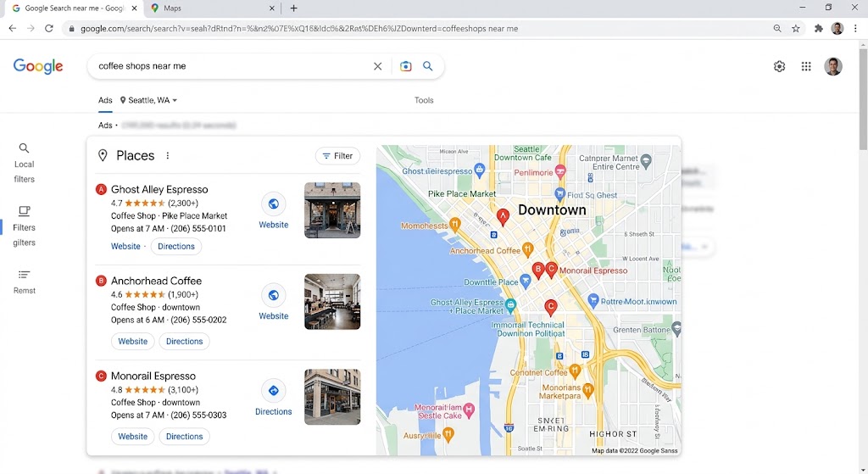
Task: Select the Ads tab
Action: click(x=105, y=100)
